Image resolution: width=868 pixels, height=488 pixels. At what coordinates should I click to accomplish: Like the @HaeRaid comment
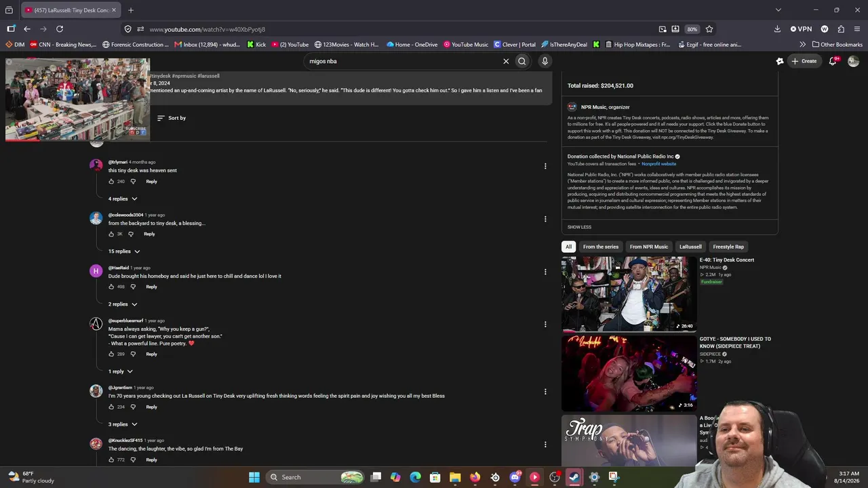[111, 287]
